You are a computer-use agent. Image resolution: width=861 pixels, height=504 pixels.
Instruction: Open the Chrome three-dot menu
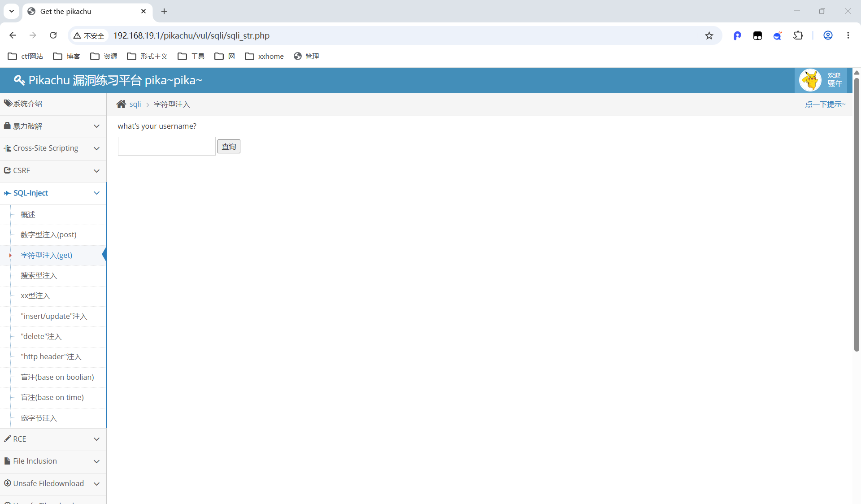coord(848,35)
